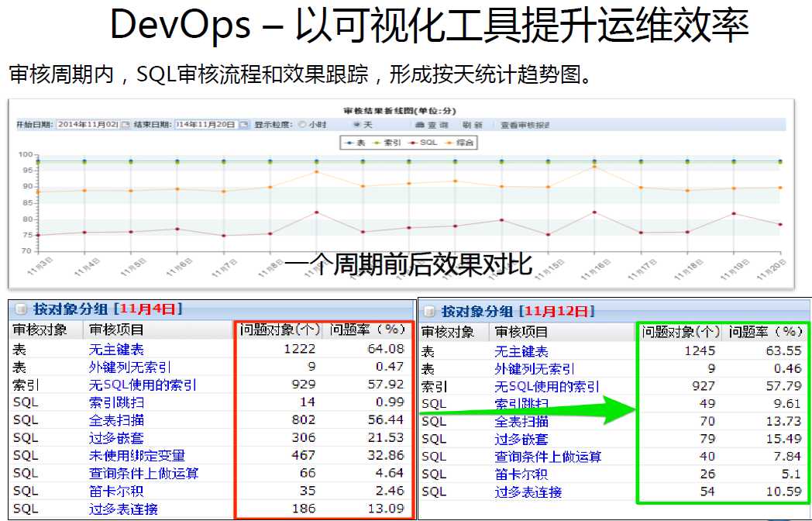Select the cell with value 9.61
Viewport: 812px width, 521px height.
[x=787, y=404]
